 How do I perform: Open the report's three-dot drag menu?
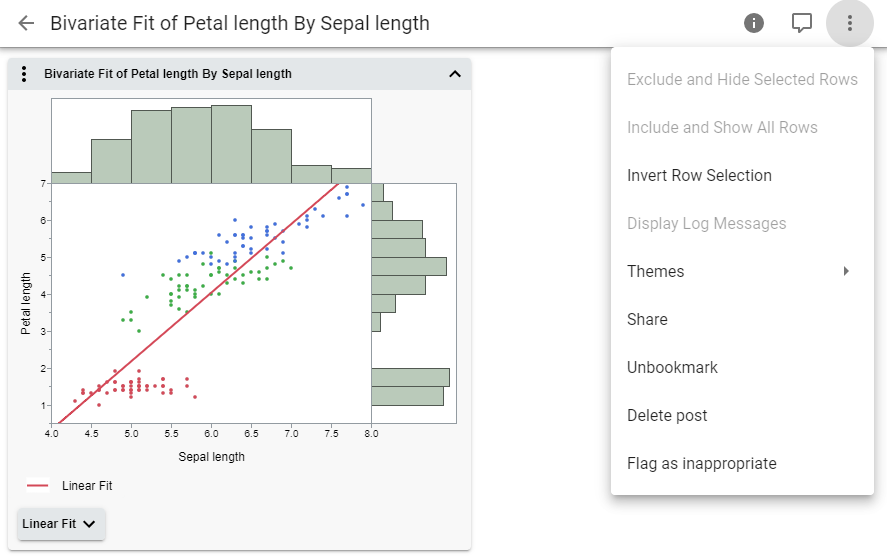(x=25, y=74)
